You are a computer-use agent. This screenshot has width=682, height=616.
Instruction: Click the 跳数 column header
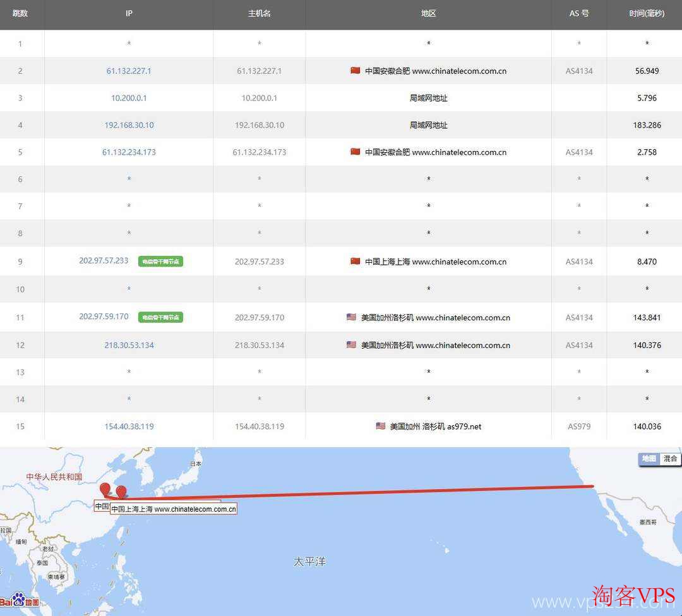(20, 13)
